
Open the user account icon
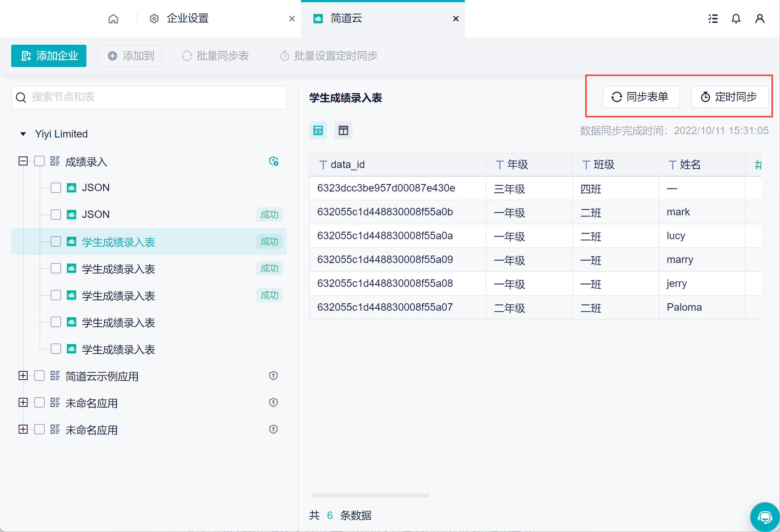(x=760, y=19)
